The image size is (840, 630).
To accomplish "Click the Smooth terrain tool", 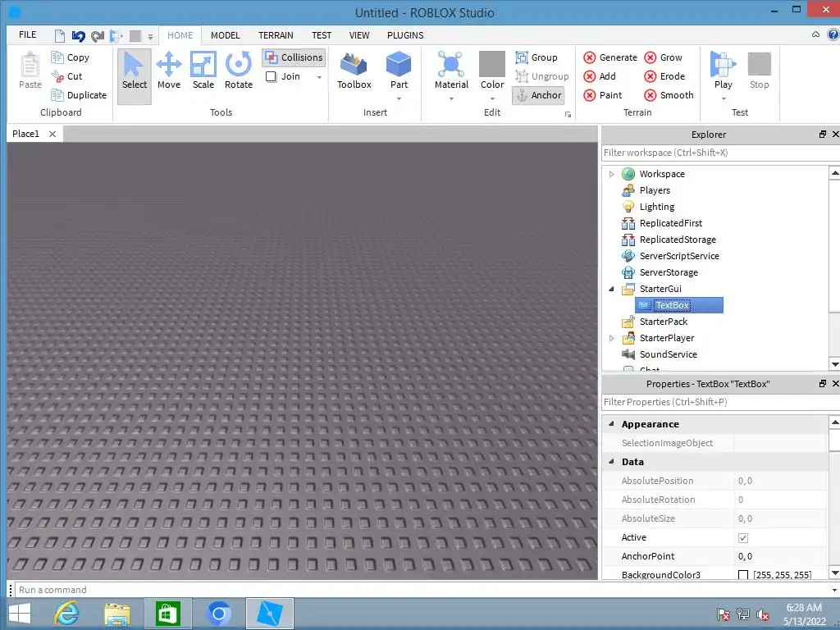I will click(669, 95).
